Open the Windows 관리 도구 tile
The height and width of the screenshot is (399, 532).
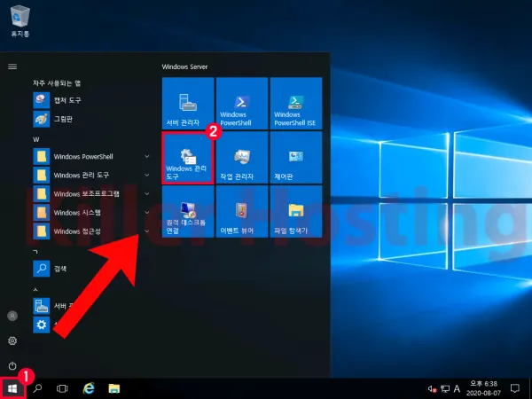pos(188,158)
